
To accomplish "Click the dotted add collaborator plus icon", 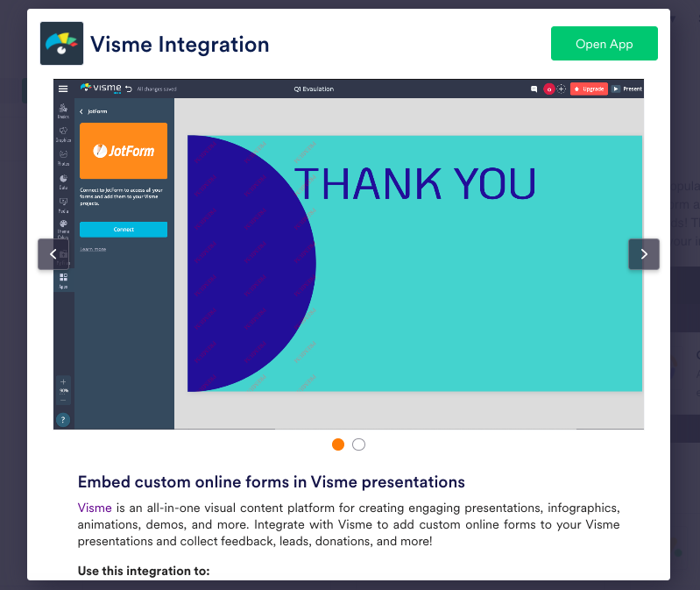I will (x=562, y=89).
